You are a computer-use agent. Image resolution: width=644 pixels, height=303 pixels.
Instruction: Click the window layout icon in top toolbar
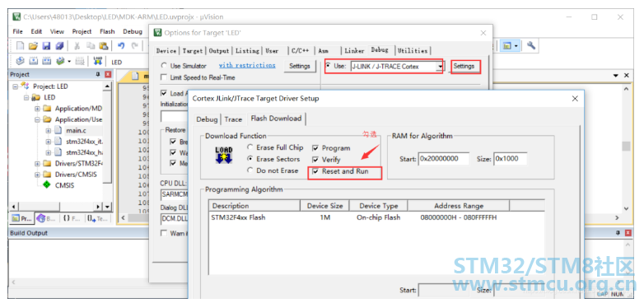point(506,45)
